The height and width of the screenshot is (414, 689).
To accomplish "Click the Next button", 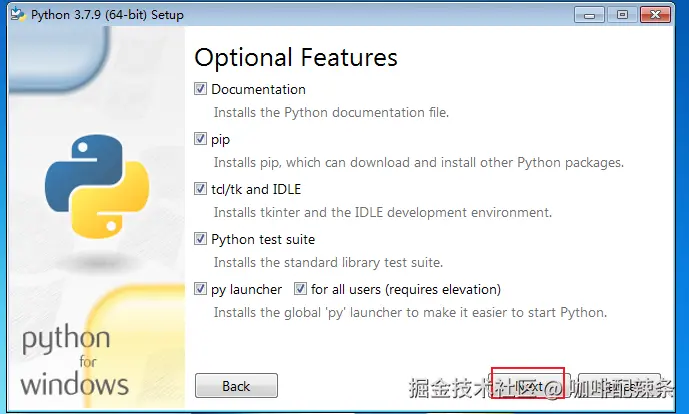I will (532, 386).
